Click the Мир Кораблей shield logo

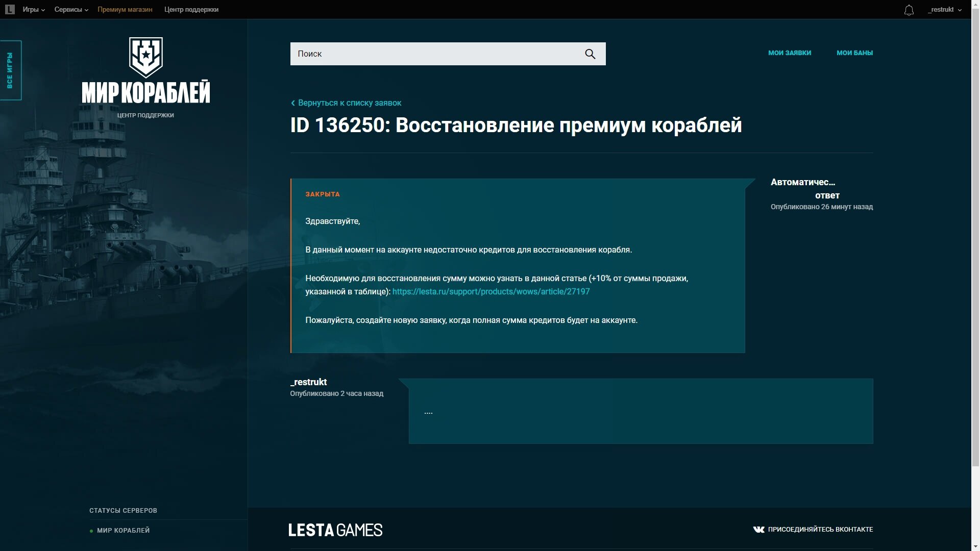146,57
